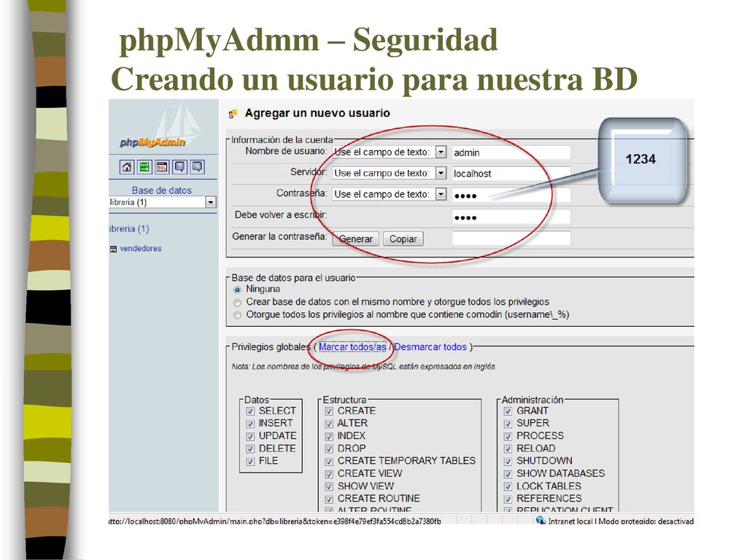Click the Generar password button
Screen dimensions: 747x560
point(356,238)
